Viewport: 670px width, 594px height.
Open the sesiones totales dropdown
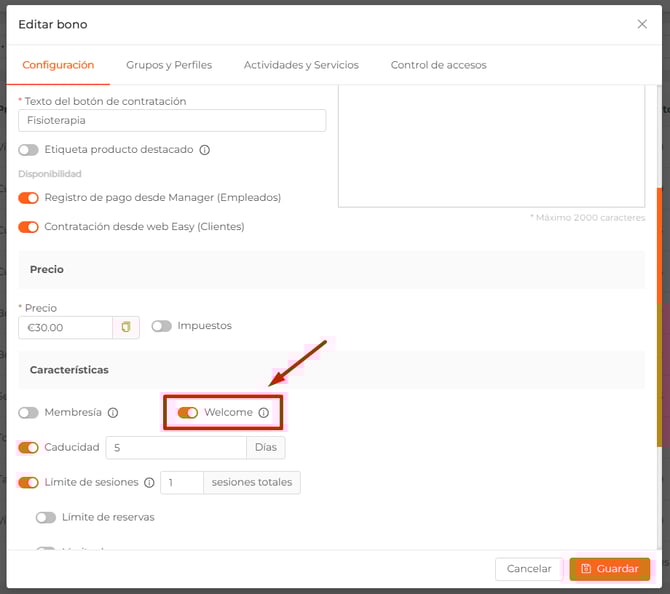(x=252, y=482)
